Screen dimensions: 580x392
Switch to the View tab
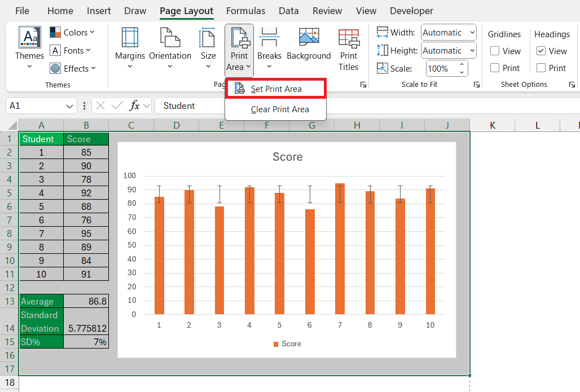click(x=366, y=11)
